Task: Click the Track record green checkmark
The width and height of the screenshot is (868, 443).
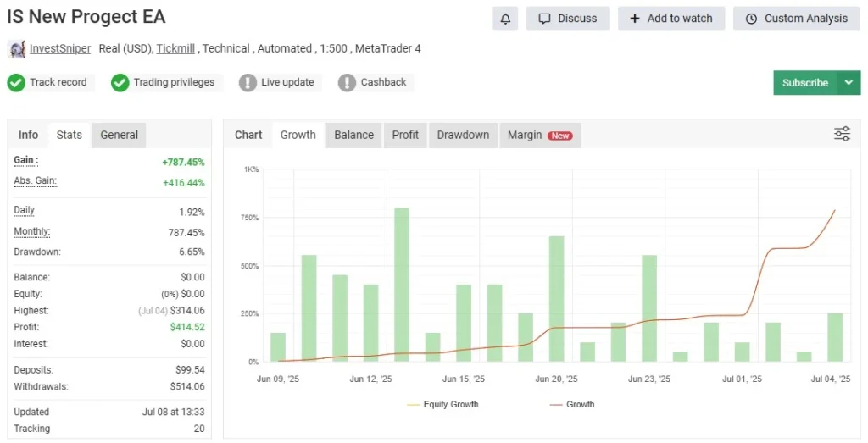Action: pyautogui.click(x=16, y=83)
